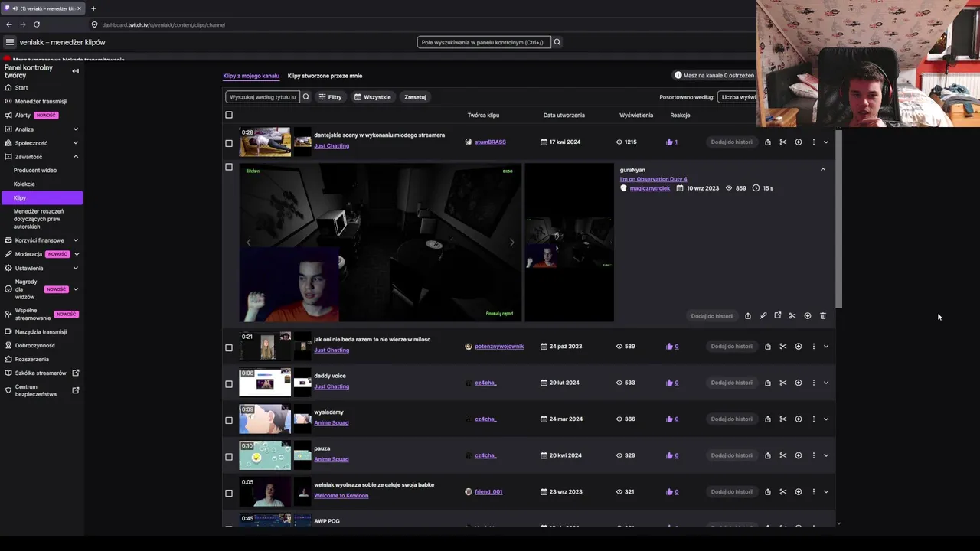Check the jak oni nie beda razem clip
Viewport: 980px width, 551px height.
click(x=228, y=347)
